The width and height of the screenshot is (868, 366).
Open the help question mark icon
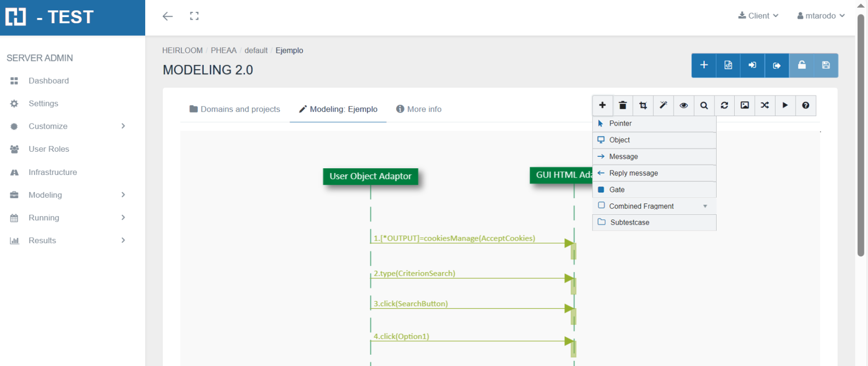(805, 105)
